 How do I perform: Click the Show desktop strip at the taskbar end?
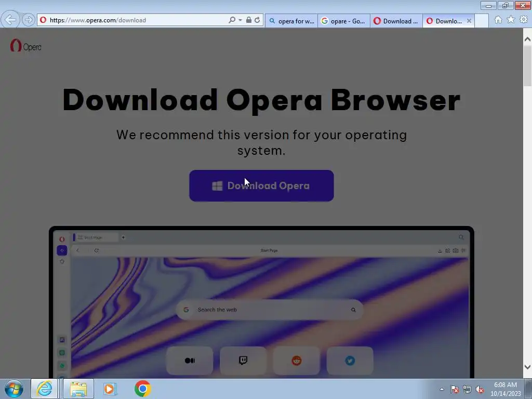(x=528, y=389)
